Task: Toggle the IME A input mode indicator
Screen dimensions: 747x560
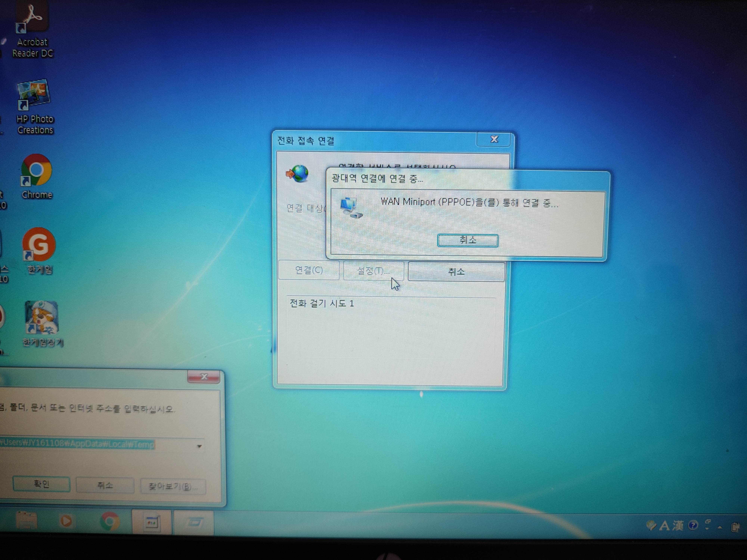Action: (x=664, y=526)
